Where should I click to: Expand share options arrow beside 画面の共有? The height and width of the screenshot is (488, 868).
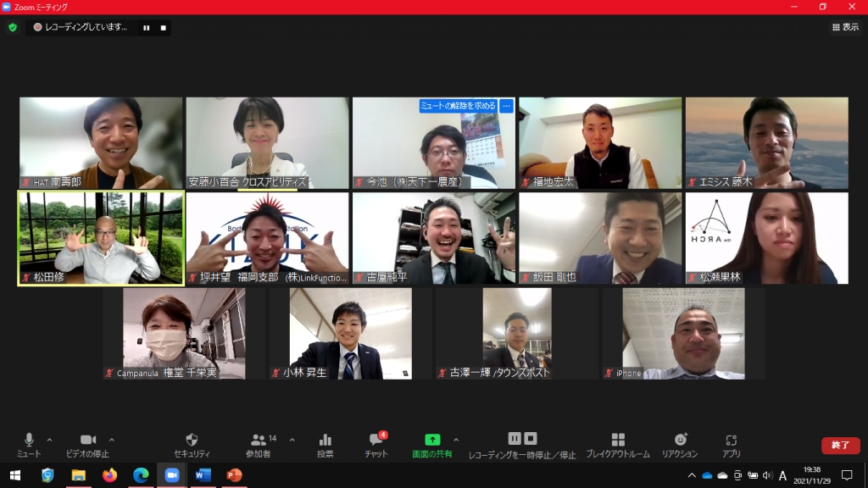456,440
